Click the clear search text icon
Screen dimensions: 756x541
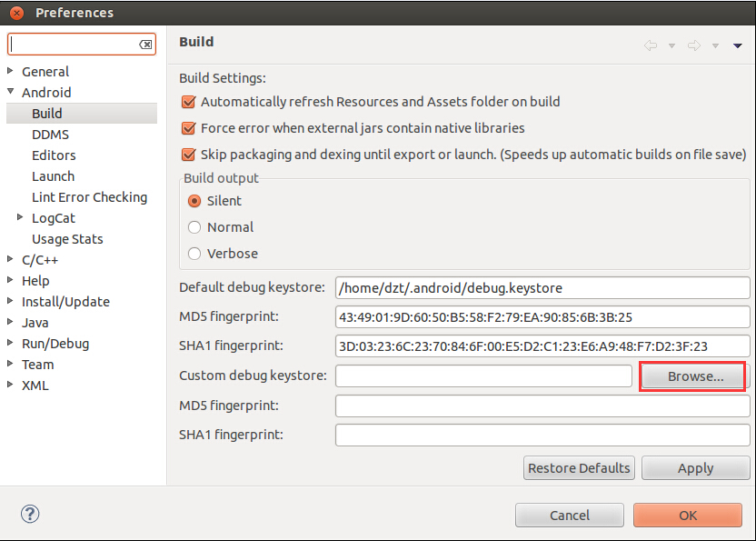(145, 45)
